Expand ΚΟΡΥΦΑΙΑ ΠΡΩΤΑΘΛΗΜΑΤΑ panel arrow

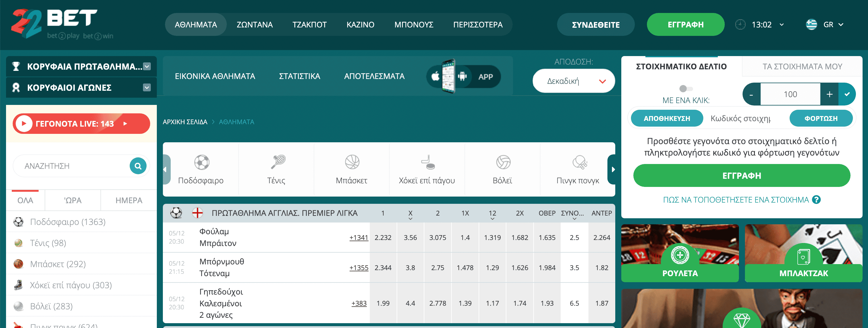pos(147,66)
